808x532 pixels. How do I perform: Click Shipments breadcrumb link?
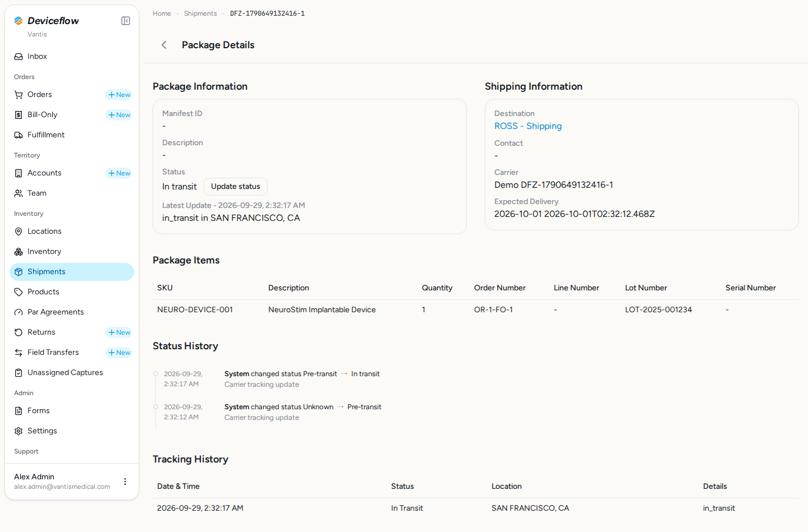pyautogui.click(x=200, y=13)
